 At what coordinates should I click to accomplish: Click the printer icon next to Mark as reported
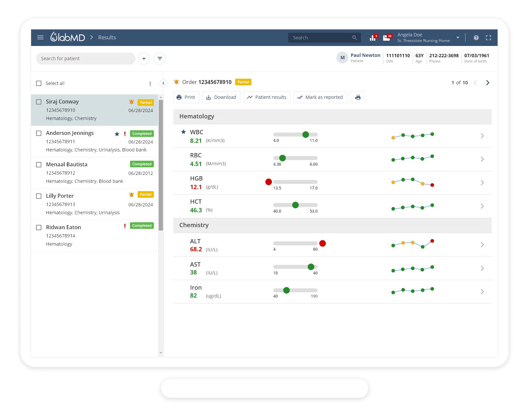point(358,97)
